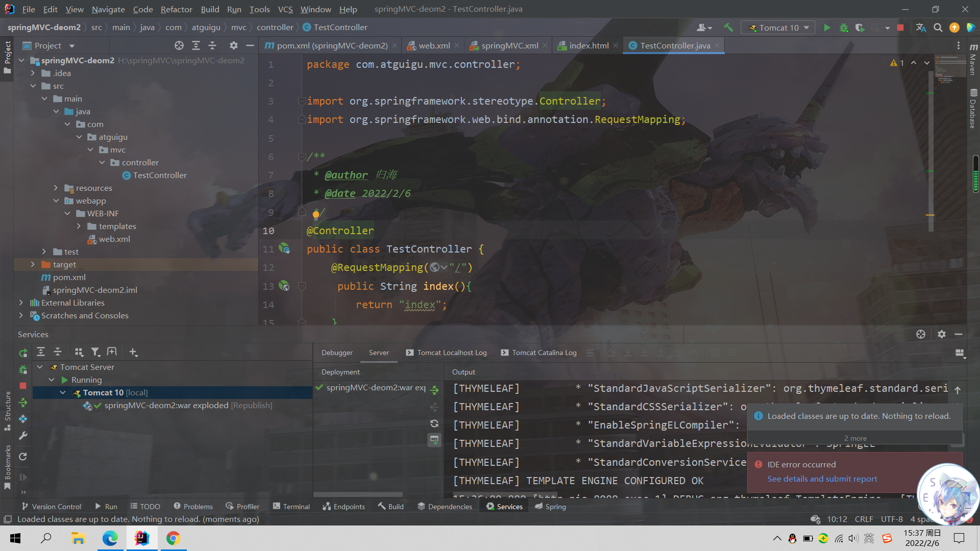Viewport: 980px width, 551px height.
Task: Stop the server with the red square icon
Action: coord(22,386)
